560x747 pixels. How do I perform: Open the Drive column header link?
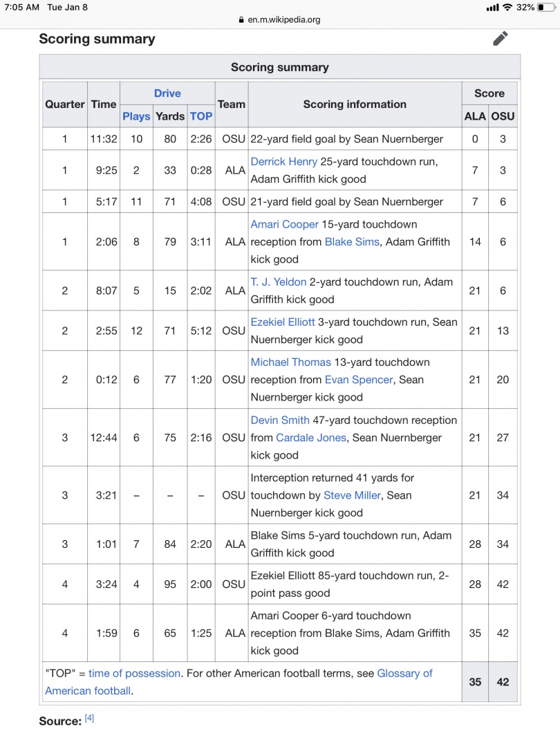(167, 93)
